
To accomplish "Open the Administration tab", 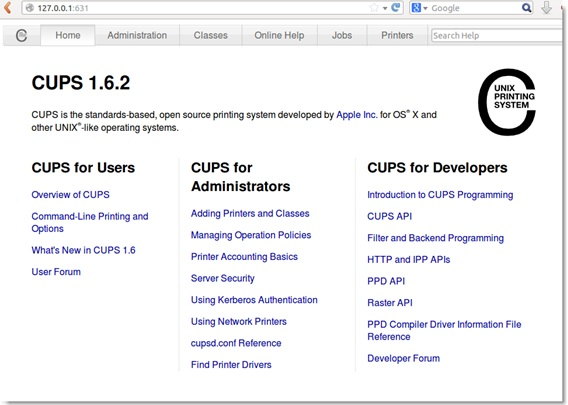I will [137, 35].
